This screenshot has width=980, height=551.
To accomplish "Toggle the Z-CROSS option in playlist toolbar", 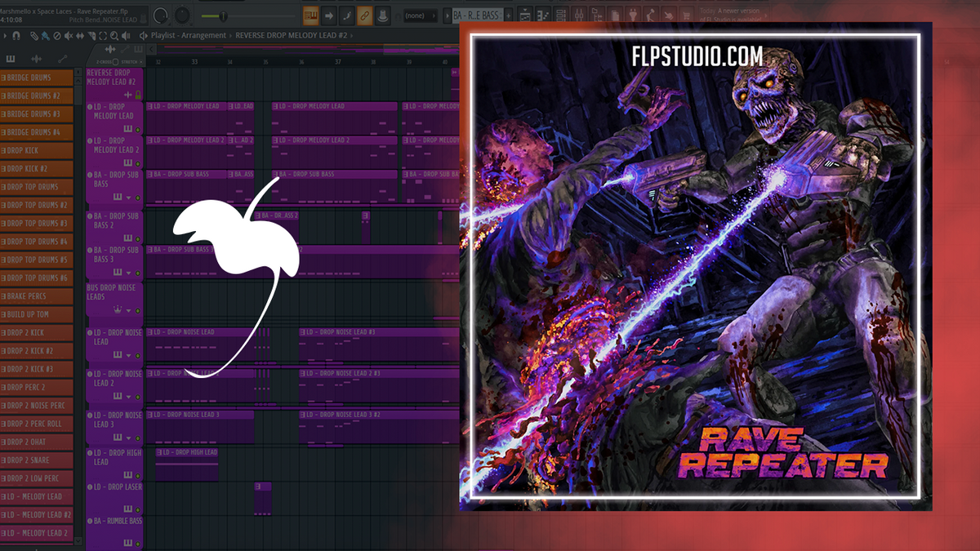I will (x=114, y=62).
